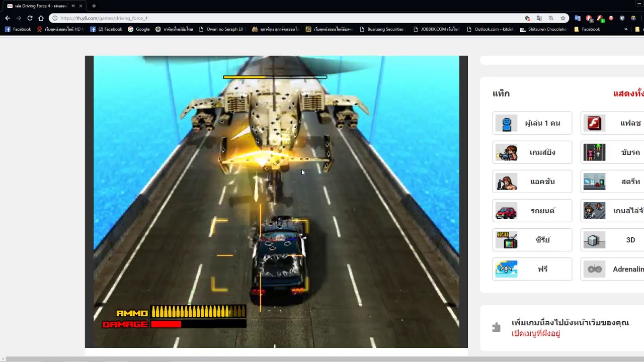Click the puzzle piece embed icon
Screen dimensions: 644x362
tap(496, 327)
